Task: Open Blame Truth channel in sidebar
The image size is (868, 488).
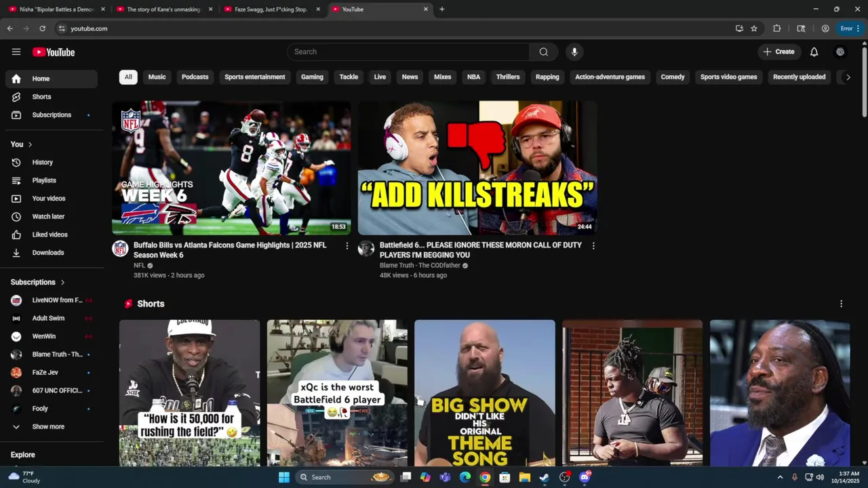Action: [52, 354]
